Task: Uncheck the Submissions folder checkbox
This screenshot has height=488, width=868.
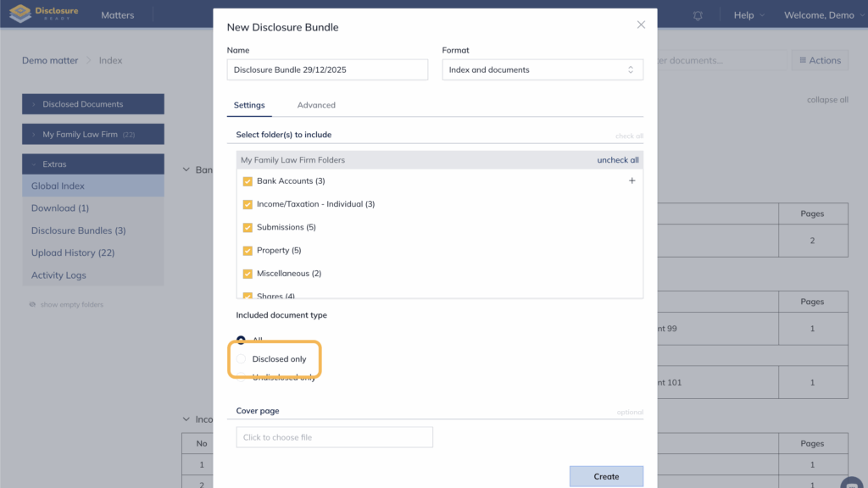Action: point(248,227)
